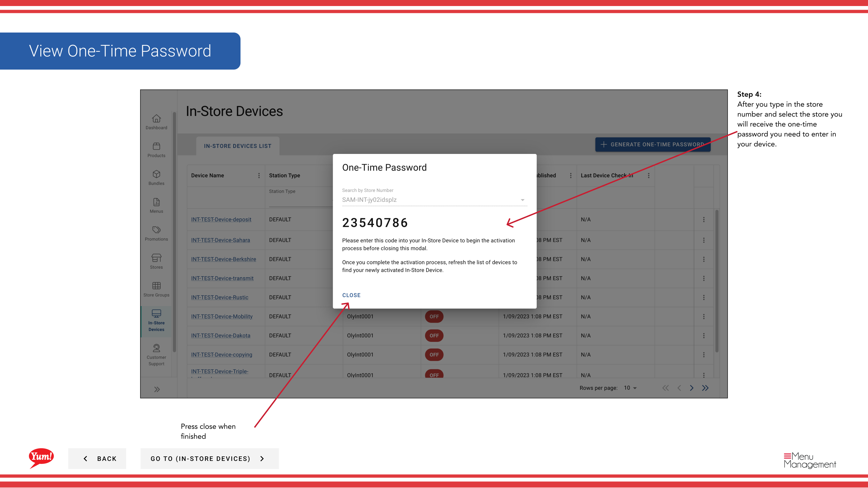
Task: Click the One-Time Password modal title
Action: pyautogui.click(x=385, y=167)
